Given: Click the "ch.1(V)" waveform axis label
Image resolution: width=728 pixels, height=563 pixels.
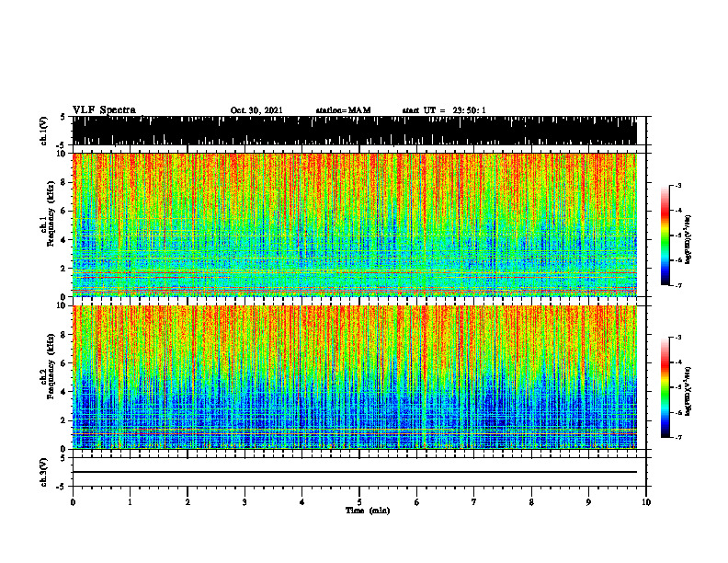Looking at the screenshot, I should tap(44, 131).
